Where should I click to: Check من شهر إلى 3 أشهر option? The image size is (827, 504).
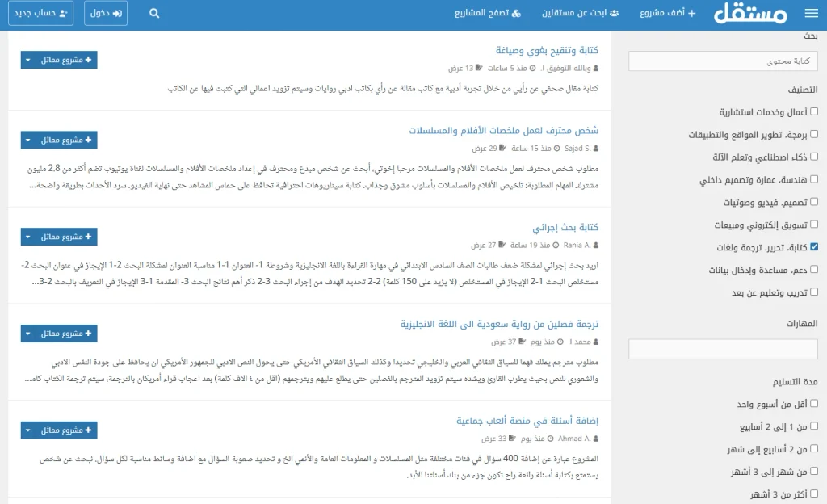[x=814, y=471]
